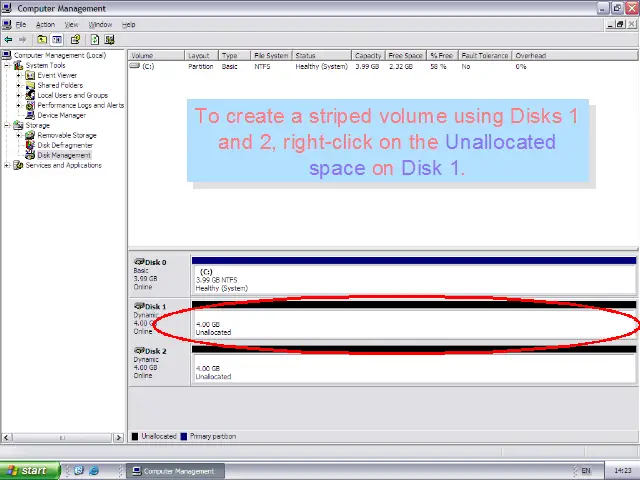Click the blue Primary partition legend swatch
The height and width of the screenshot is (480, 640).
184,436
